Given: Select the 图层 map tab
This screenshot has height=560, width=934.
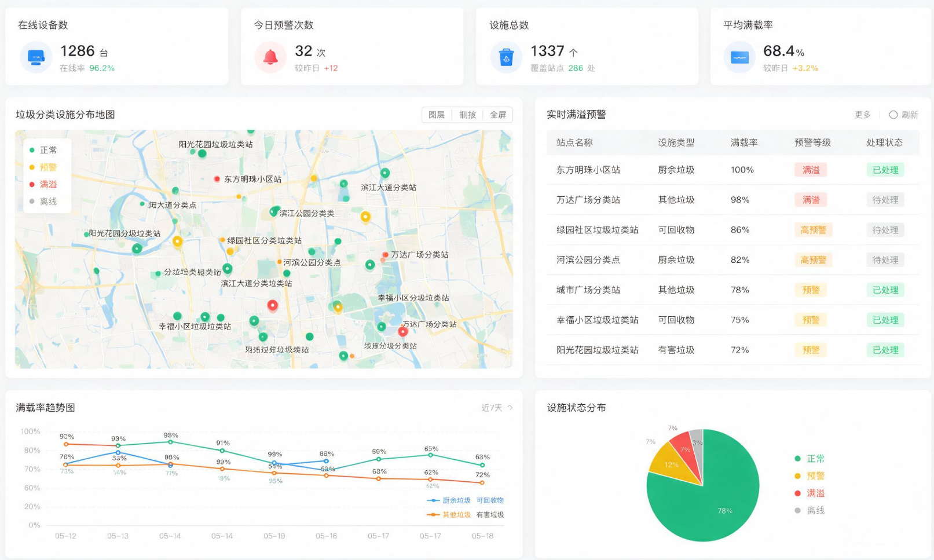Looking at the screenshot, I should (x=437, y=115).
